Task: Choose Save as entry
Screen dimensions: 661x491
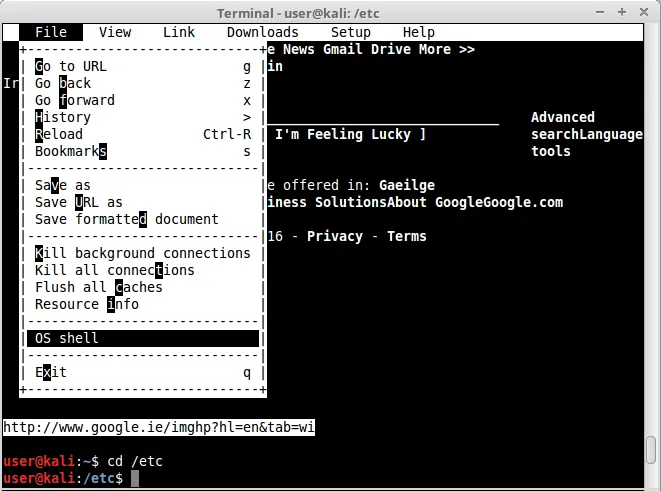Action: (x=143, y=185)
